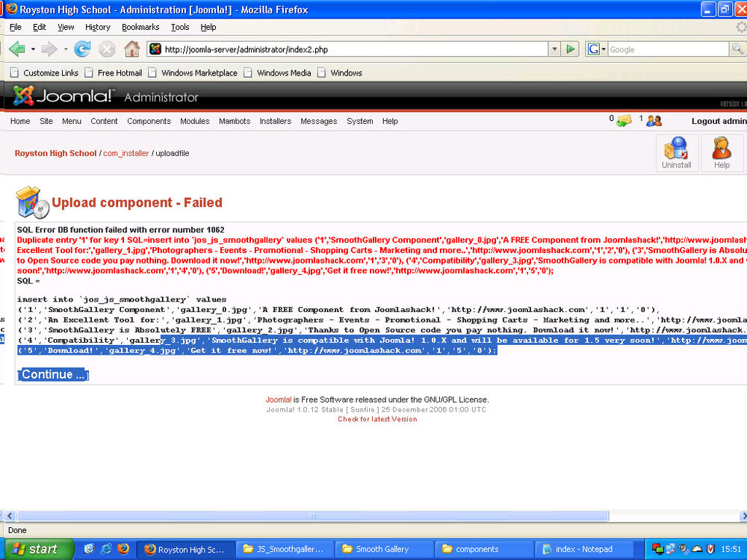
Task: Open the Bookmarks menu
Action: [140, 27]
